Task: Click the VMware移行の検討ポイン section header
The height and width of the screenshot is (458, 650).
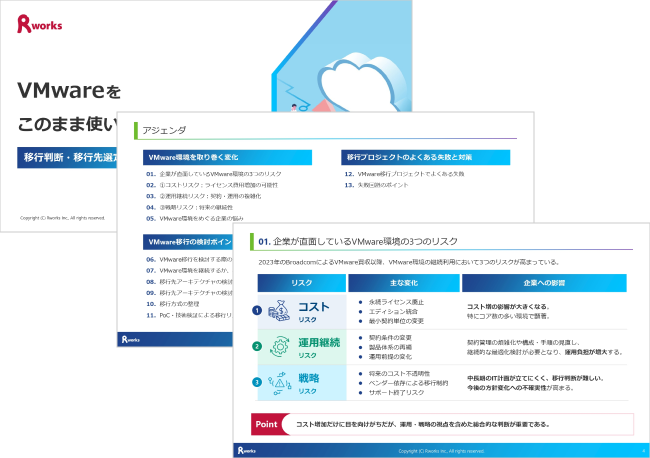Action: point(188,242)
